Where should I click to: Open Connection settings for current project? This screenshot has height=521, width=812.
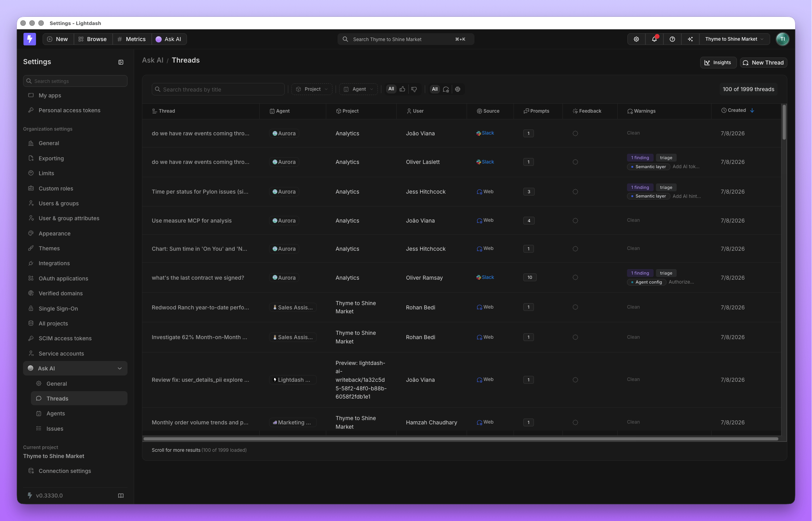point(75,471)
